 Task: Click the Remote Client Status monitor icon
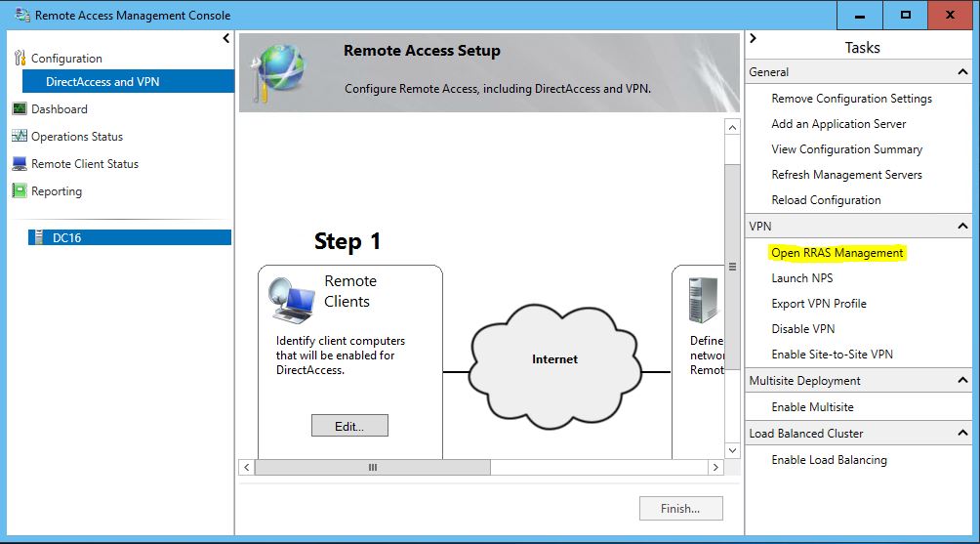pos(20,164)
